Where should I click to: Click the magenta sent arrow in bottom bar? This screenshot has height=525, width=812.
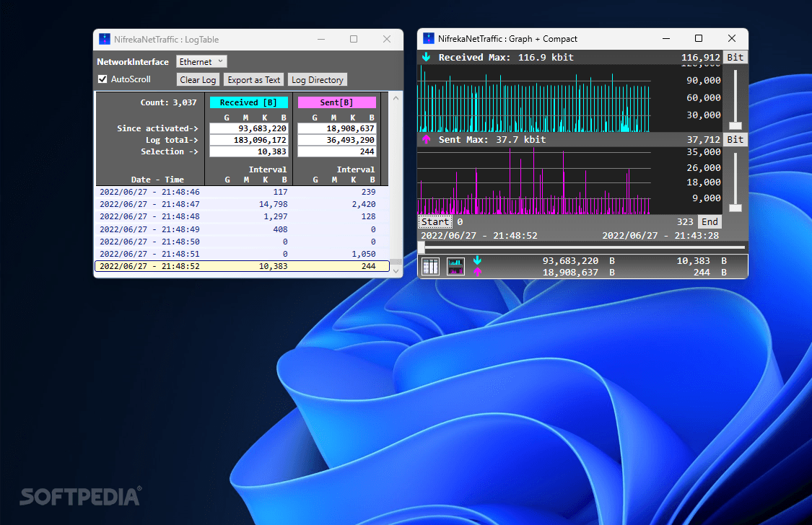(x=477, y=272)
